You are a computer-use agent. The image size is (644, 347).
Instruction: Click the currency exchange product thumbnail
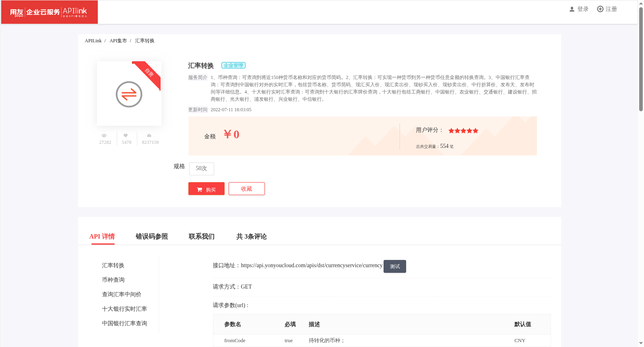(129, 94)
